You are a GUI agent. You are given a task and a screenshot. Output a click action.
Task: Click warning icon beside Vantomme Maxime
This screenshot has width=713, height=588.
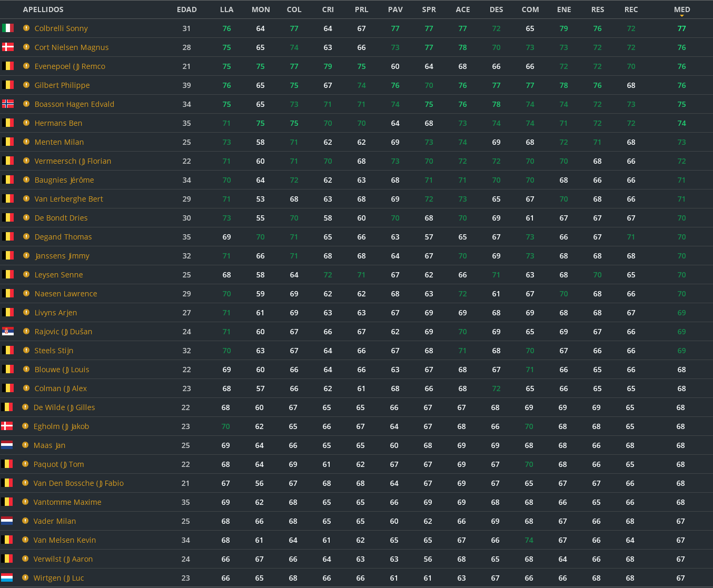tap(25, 502)
